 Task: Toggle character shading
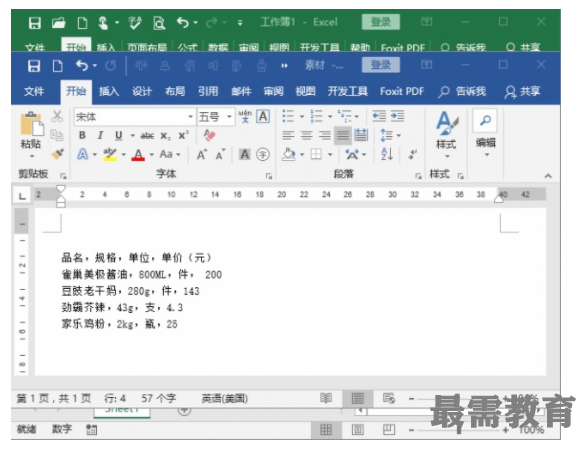[x=245, y=154]
